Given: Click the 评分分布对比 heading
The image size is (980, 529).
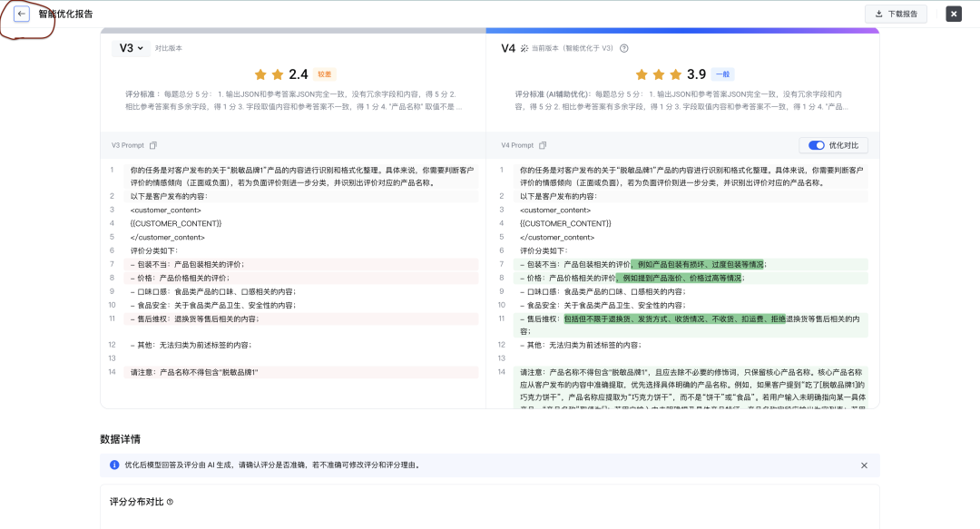Looking at the screenshot, I should [x=136, y=502].
